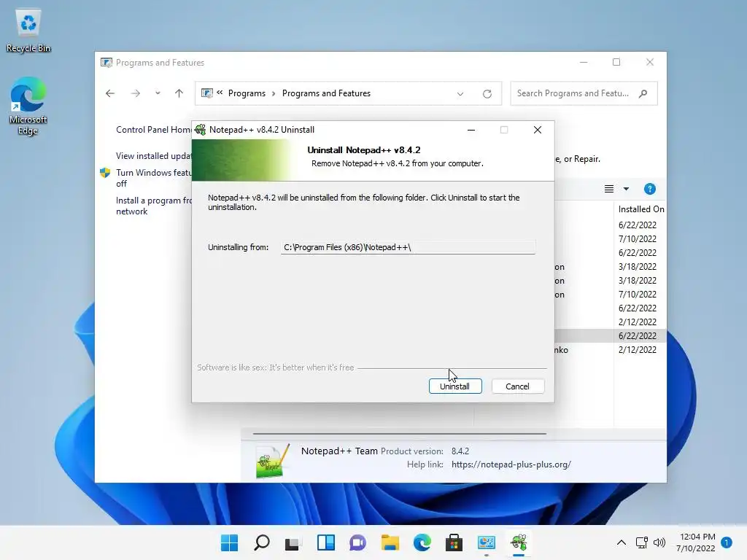Open Turn Windows features on or off
The image size is (747, 560).
click(153, 178)
